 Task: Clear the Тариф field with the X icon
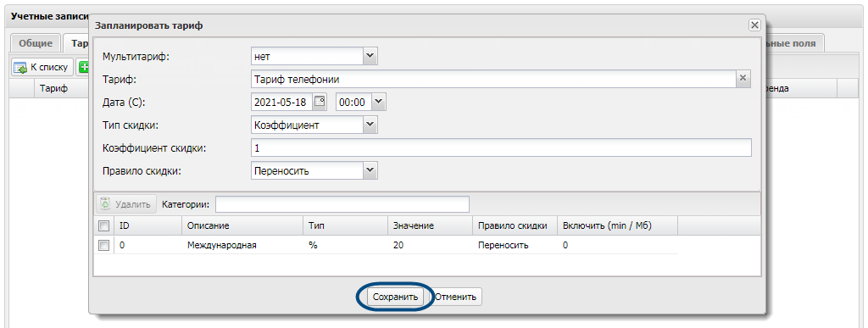[x=743, y=79]
